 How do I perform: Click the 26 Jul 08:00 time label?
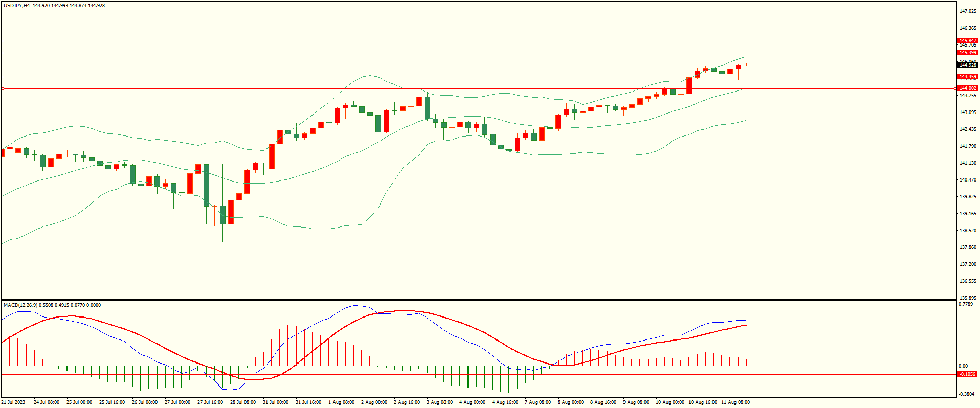coord(145,402)
